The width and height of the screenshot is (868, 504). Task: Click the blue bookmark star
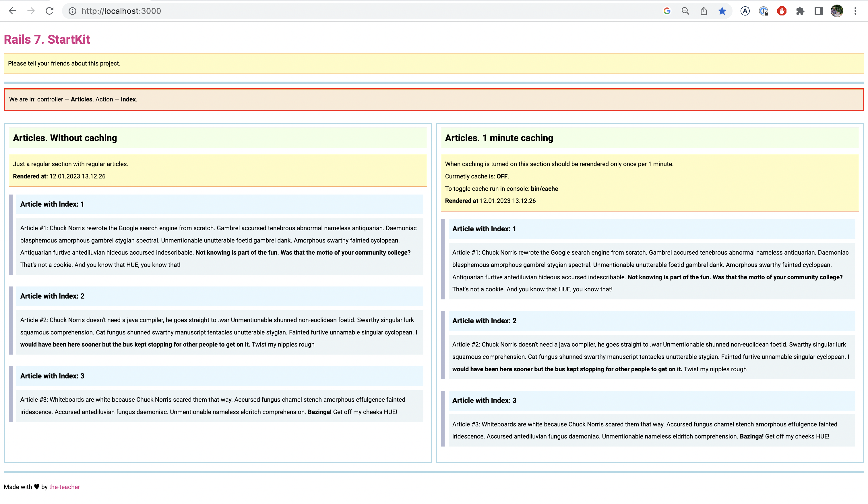722,11
